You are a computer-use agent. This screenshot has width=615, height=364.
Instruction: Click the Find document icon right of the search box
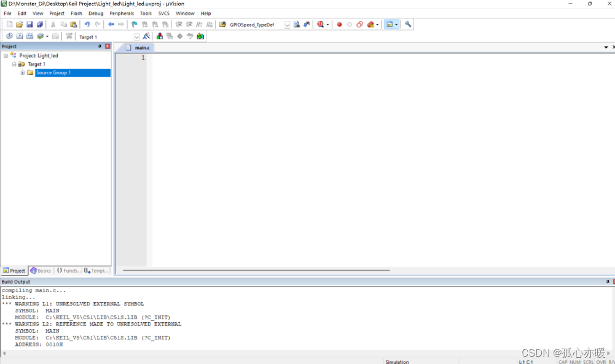pos(297,25)
